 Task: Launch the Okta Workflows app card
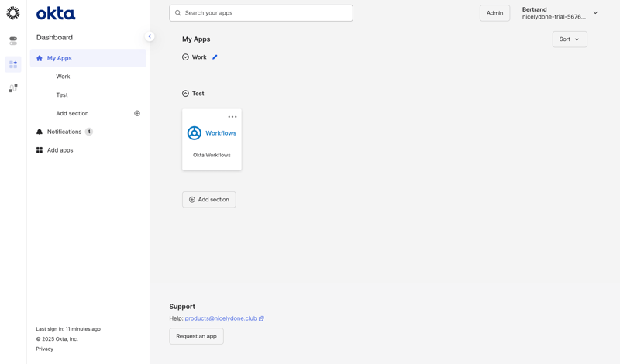point(212,140)
